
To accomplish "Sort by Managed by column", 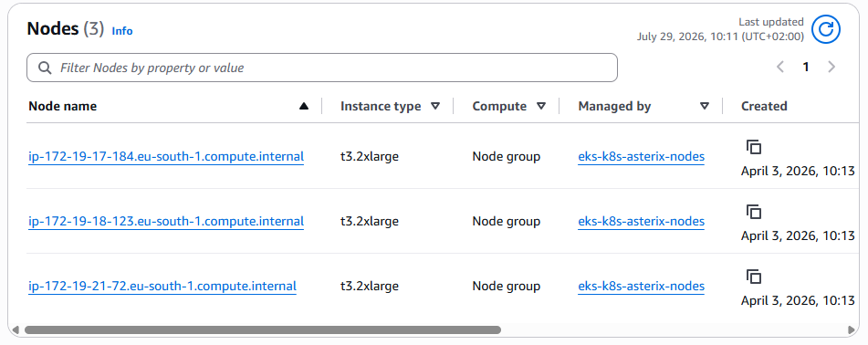I will coord(705,106).
